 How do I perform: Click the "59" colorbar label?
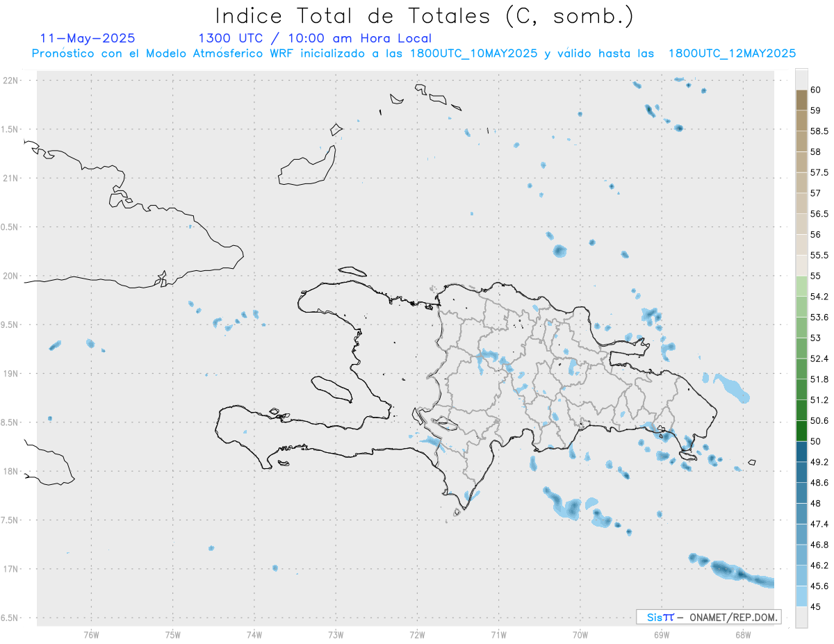(x=816, y=110)
